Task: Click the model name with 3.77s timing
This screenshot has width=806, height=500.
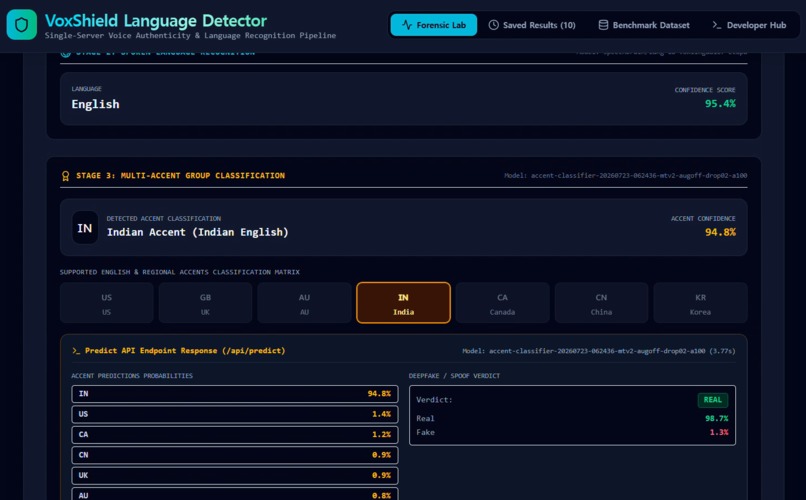Action: click(x=599, y=351)
